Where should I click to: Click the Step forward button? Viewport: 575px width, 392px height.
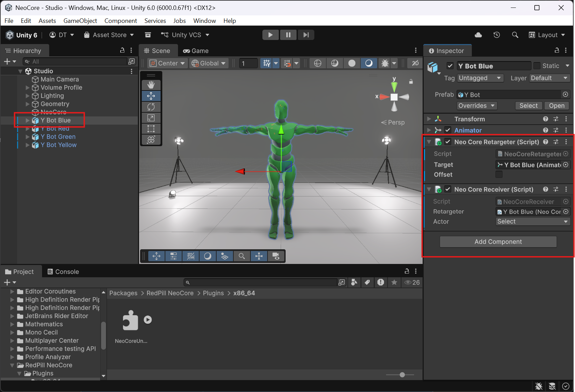306,35
